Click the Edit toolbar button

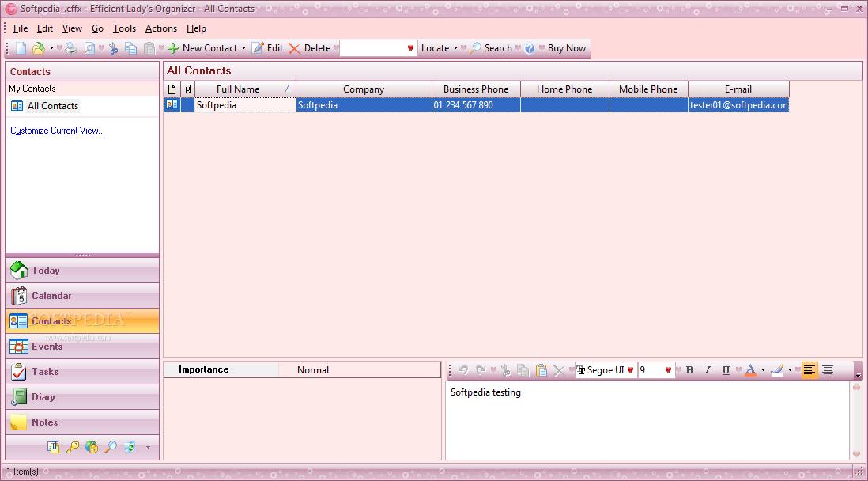coord(267,48)
